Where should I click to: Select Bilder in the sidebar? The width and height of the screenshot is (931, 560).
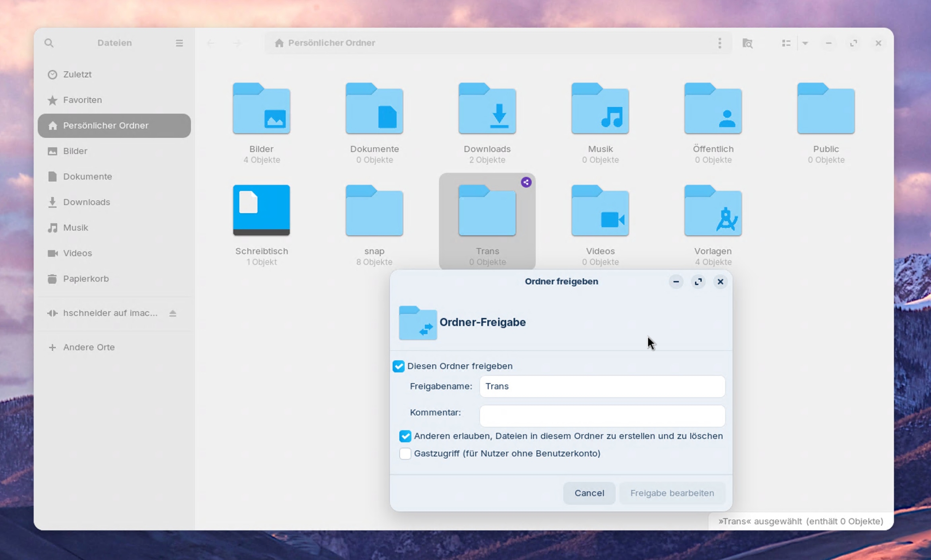click(x=76, y=151)
